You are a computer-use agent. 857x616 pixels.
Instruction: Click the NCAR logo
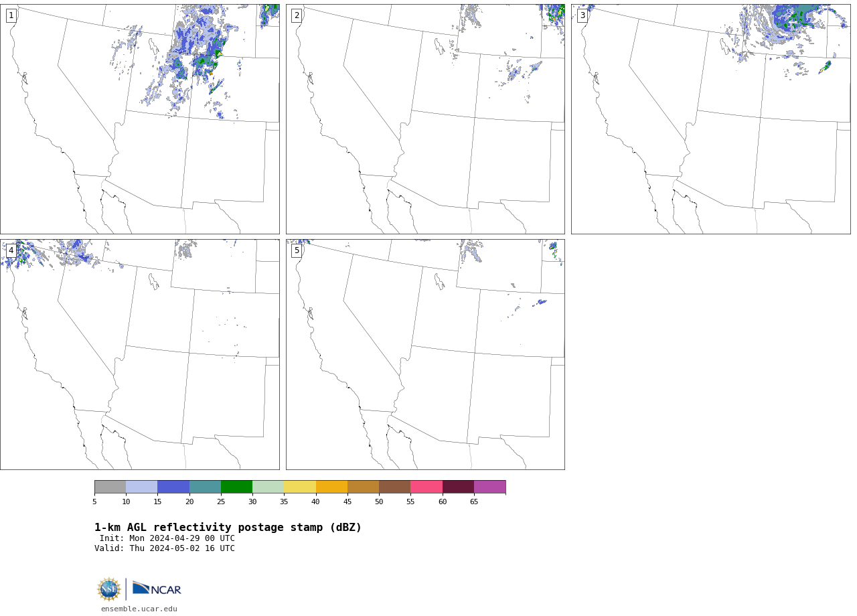(157, 589)
